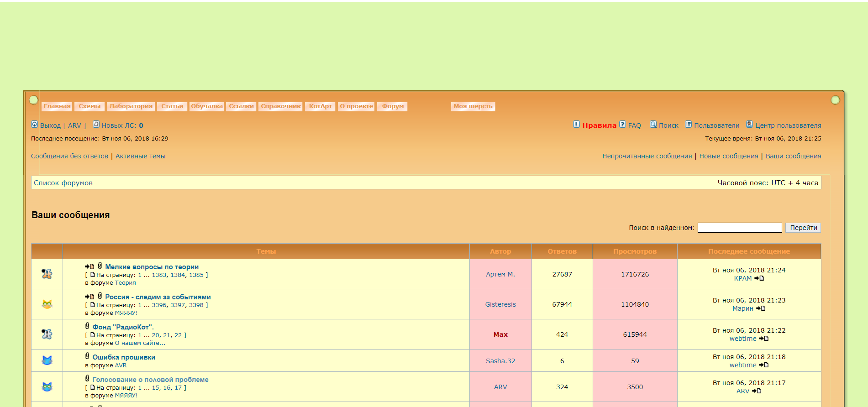The width and height of the screenshot is (868, 407).
Task: Click the last-post icon beside Марин
Action: [761, 308]
